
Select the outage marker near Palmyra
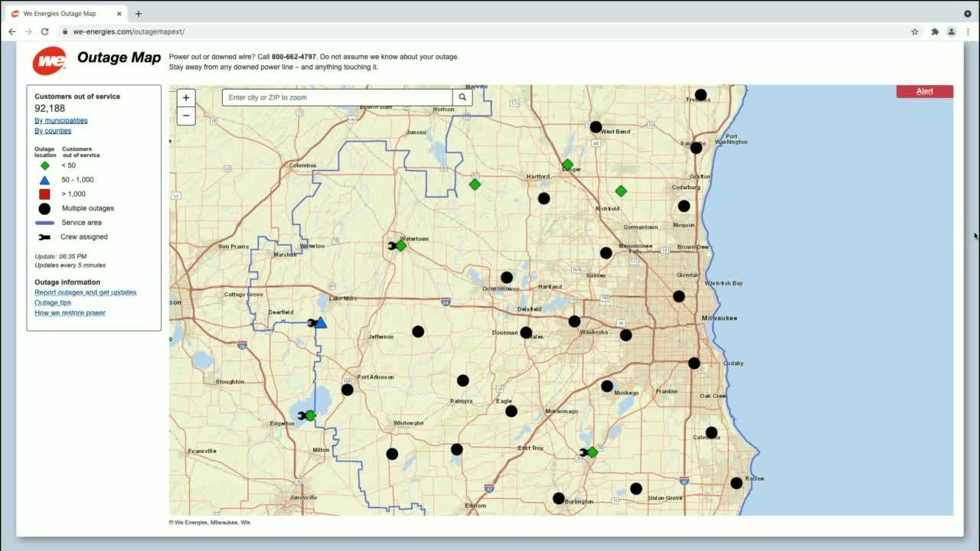pyautogui.click(x=462, y=380)
